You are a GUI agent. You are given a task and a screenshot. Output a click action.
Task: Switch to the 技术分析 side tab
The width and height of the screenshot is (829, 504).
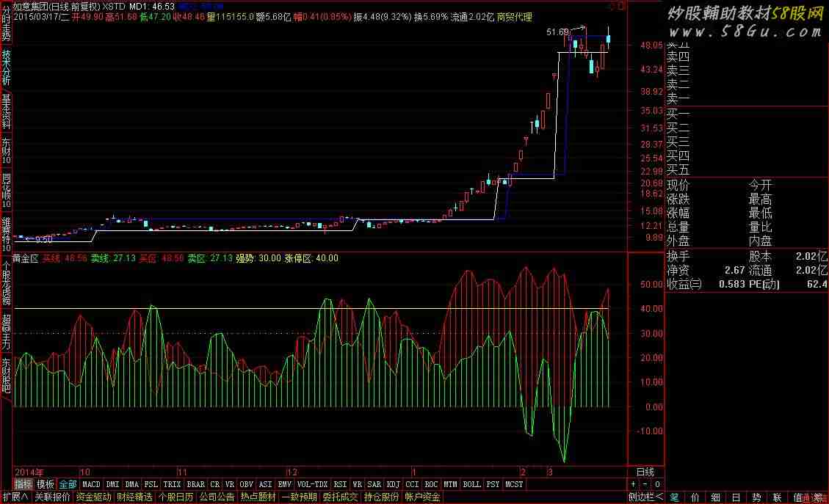pyautogui.click(x=6, y=67)
